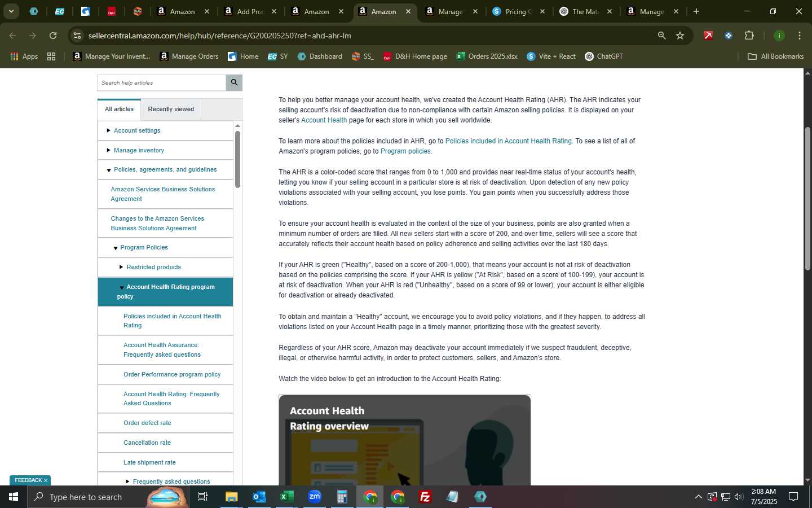
Task: Go back using the browser back arrow
Action: coord(12,36)
